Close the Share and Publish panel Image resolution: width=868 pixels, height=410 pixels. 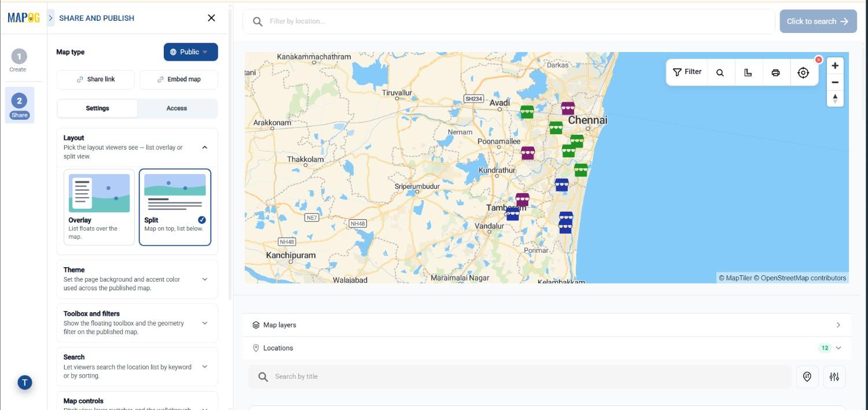tap(211, 18)
